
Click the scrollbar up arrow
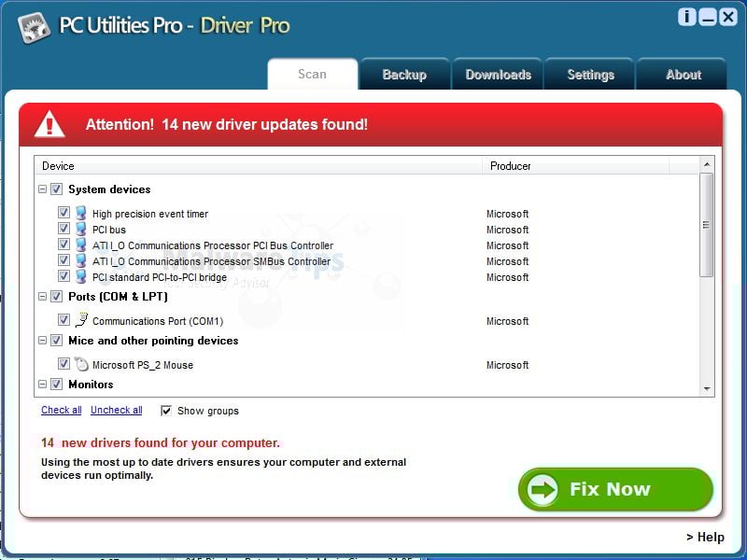707,164
